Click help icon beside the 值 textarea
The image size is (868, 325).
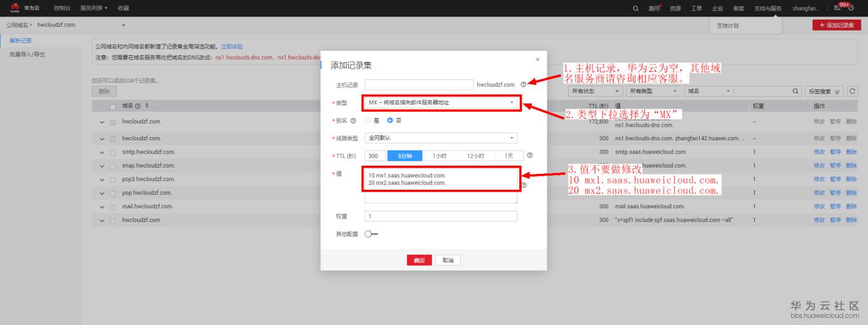pos(524,185)
